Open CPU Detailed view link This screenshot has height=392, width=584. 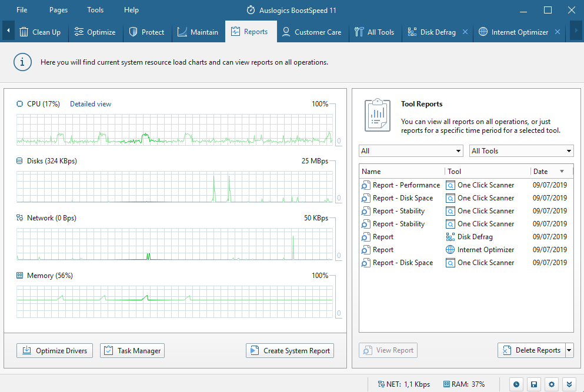(91, 104)
